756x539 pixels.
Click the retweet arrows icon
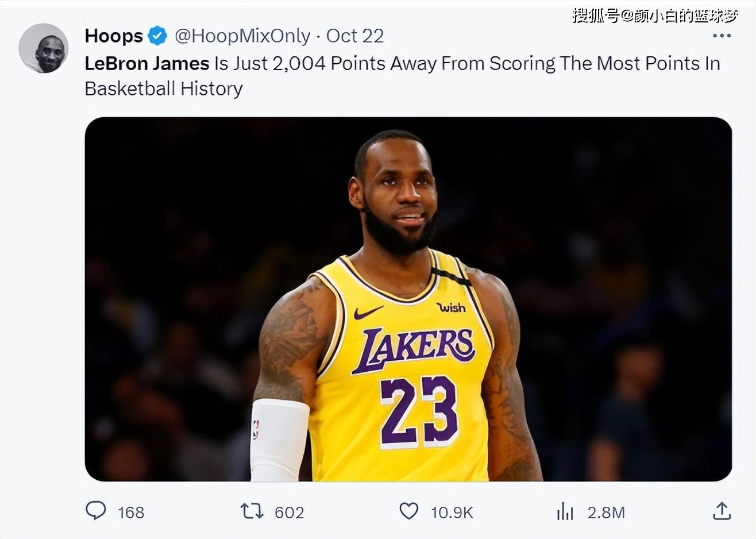pyautogui.click(x=252, y=511)
